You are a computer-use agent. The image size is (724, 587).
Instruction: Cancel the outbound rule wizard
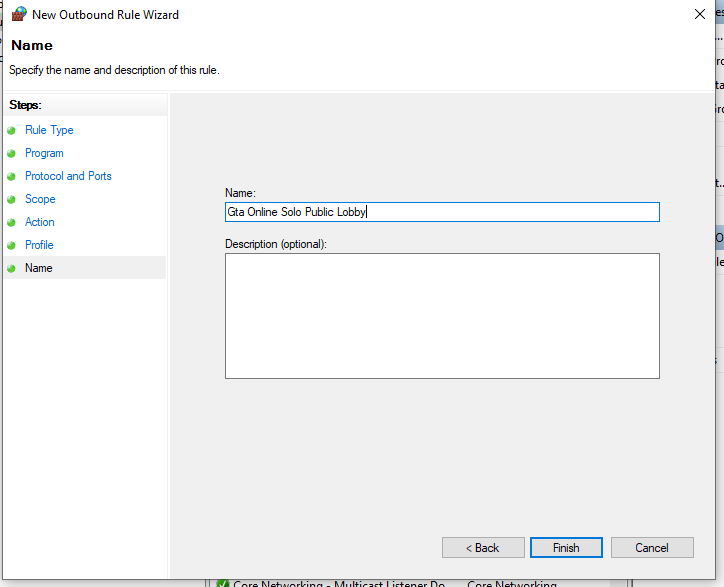tap(652, 547)
